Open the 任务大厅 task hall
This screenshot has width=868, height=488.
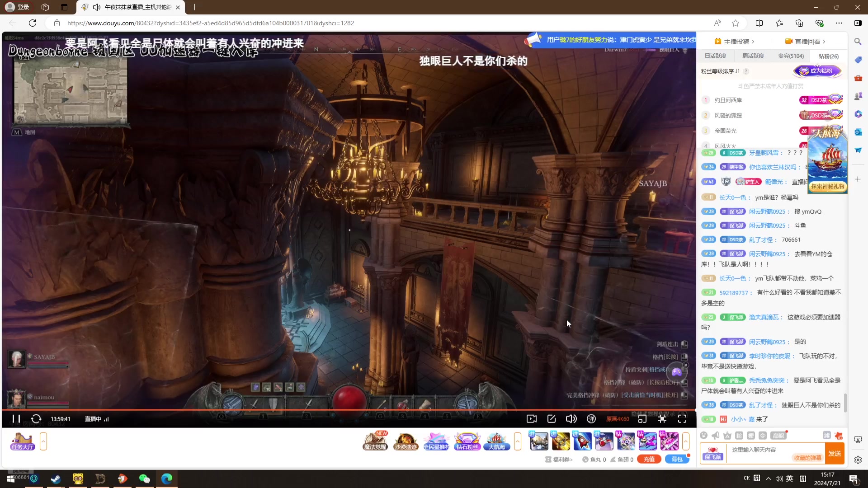point(23,441)
